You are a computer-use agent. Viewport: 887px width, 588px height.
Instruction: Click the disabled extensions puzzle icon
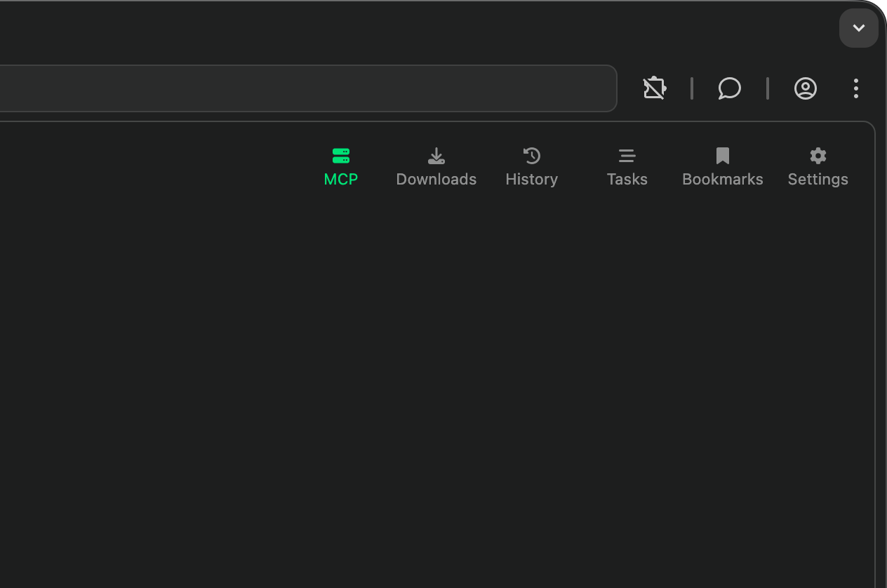click(x=654, y=88)
